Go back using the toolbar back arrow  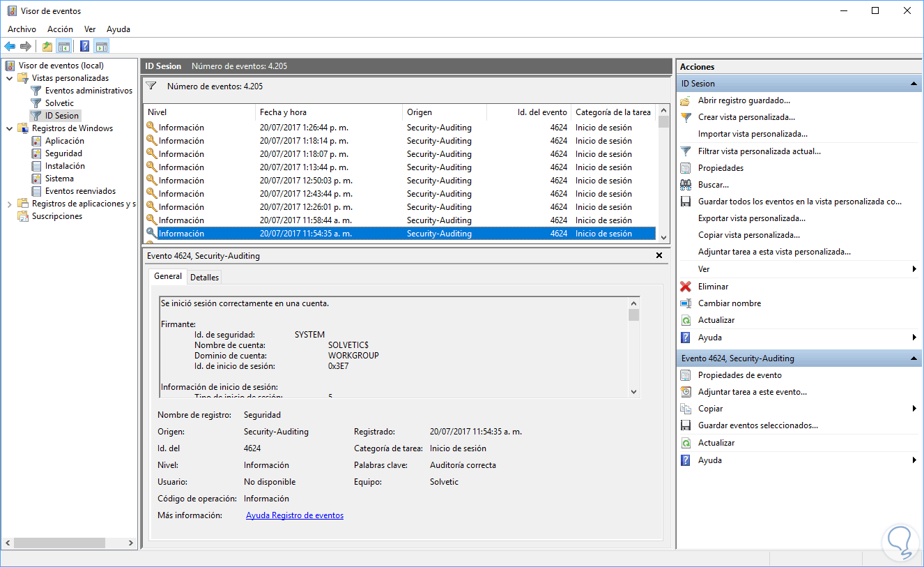pyautogui.click(x=10, y=47)
